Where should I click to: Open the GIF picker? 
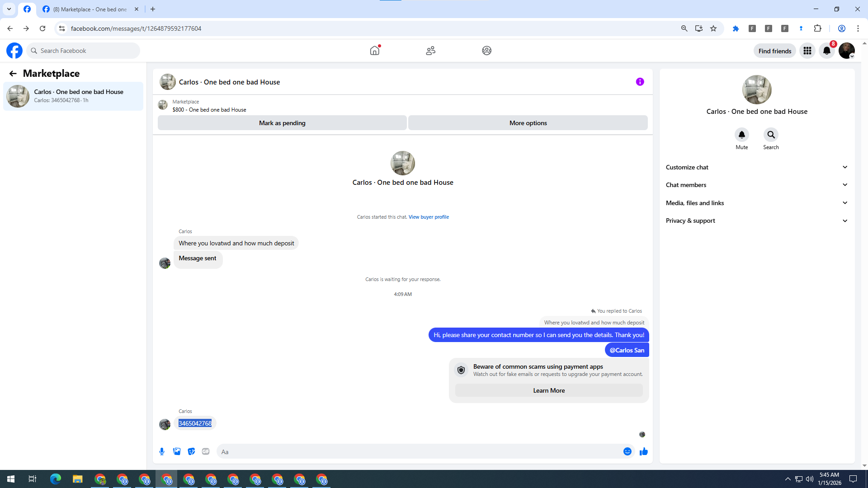click(x=206, y=451)
